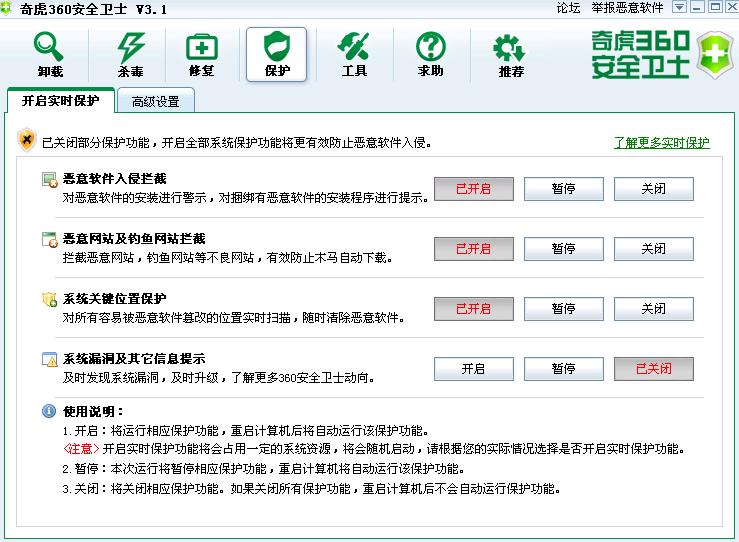Pause 恶意软件入侵拦截 with 暂停
Screen dimensions: 739x542
tap(564, 189)
